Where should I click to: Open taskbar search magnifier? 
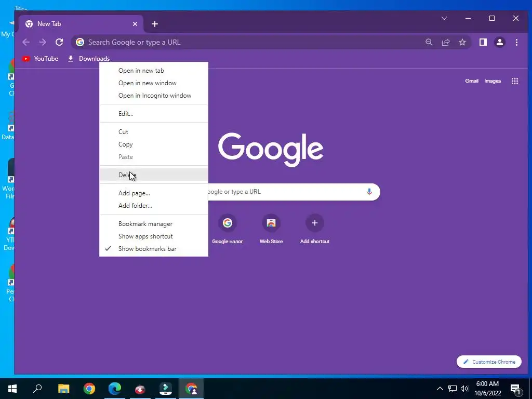37,389
